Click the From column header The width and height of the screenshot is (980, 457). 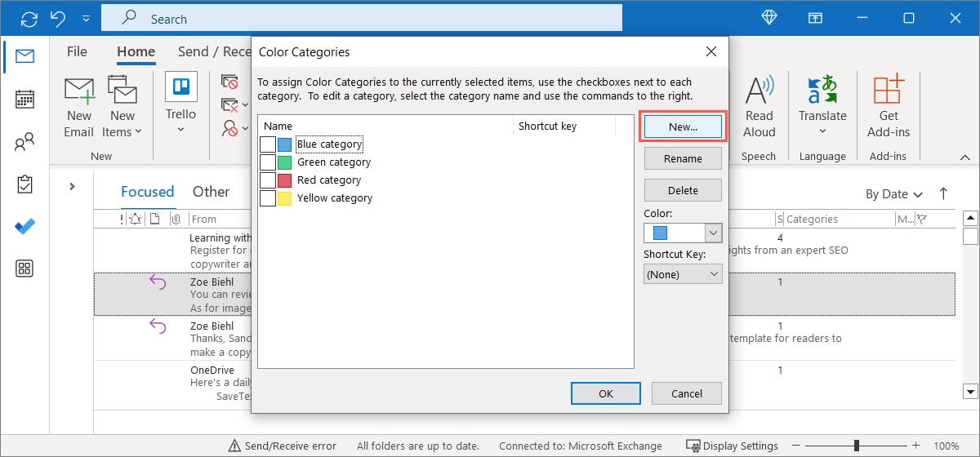pos(204,219)
